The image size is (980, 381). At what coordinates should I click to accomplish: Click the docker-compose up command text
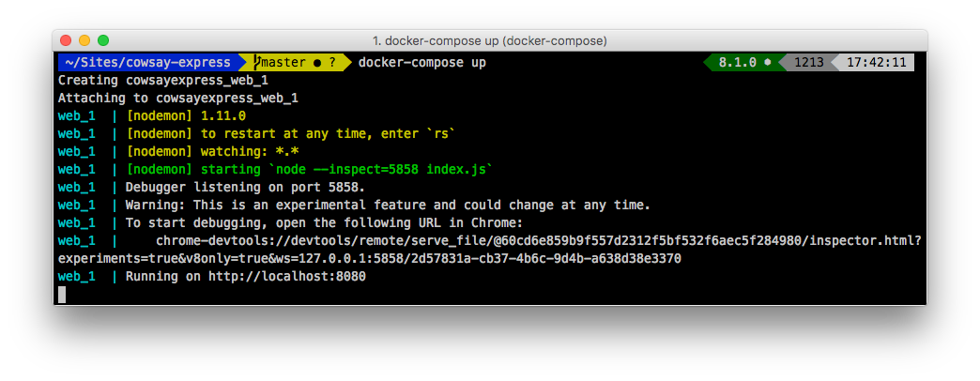(x=421, y=63)
